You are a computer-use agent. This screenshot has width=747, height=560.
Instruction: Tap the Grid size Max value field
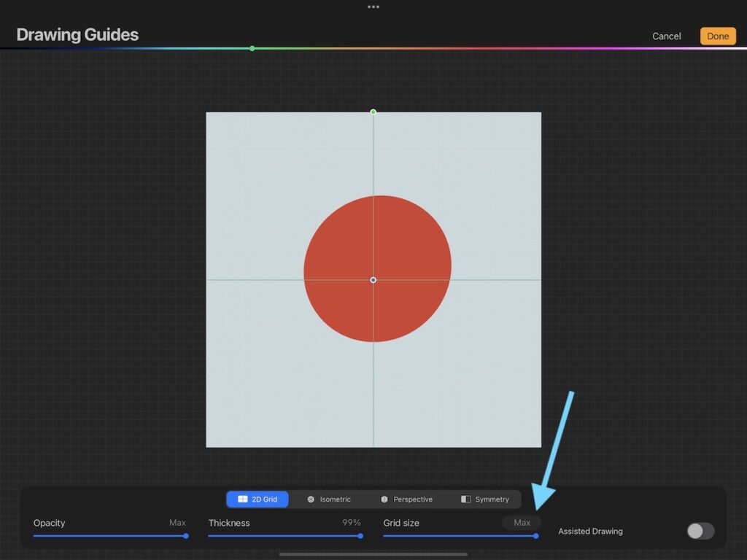[x=522, y=523]
